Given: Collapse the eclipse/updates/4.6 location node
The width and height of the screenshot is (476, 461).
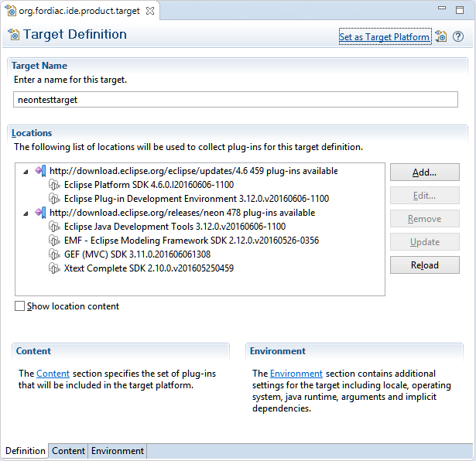Looking at the screenshot, I should click(26, 172).
